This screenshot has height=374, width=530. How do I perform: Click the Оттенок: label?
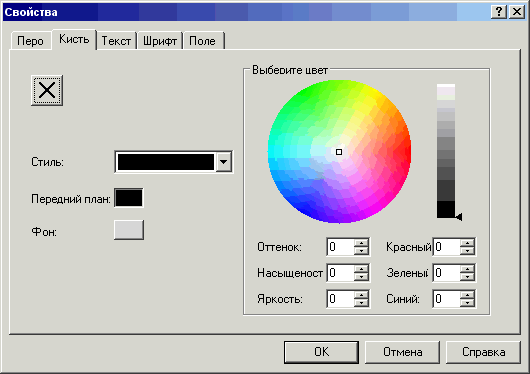click(279, 247)
